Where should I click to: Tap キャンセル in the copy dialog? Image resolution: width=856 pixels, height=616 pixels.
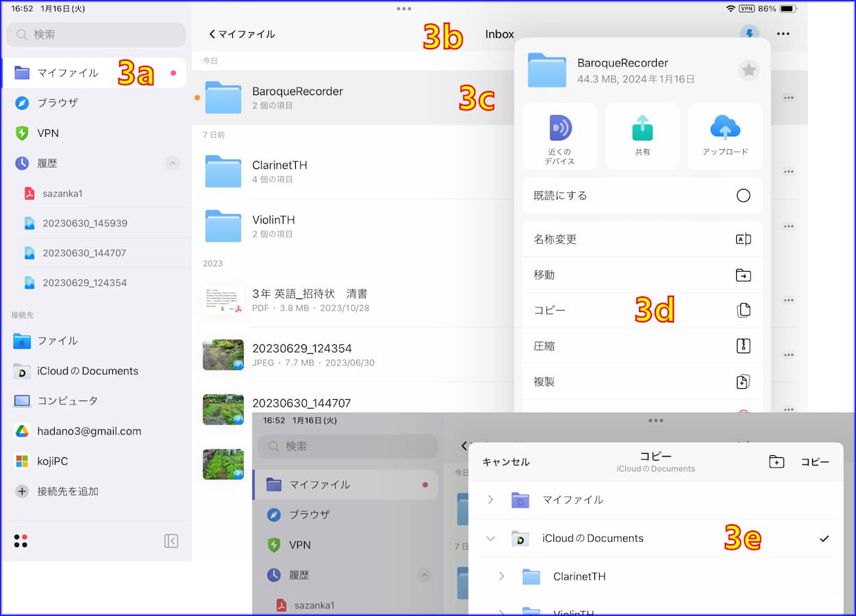click(507, 461)
